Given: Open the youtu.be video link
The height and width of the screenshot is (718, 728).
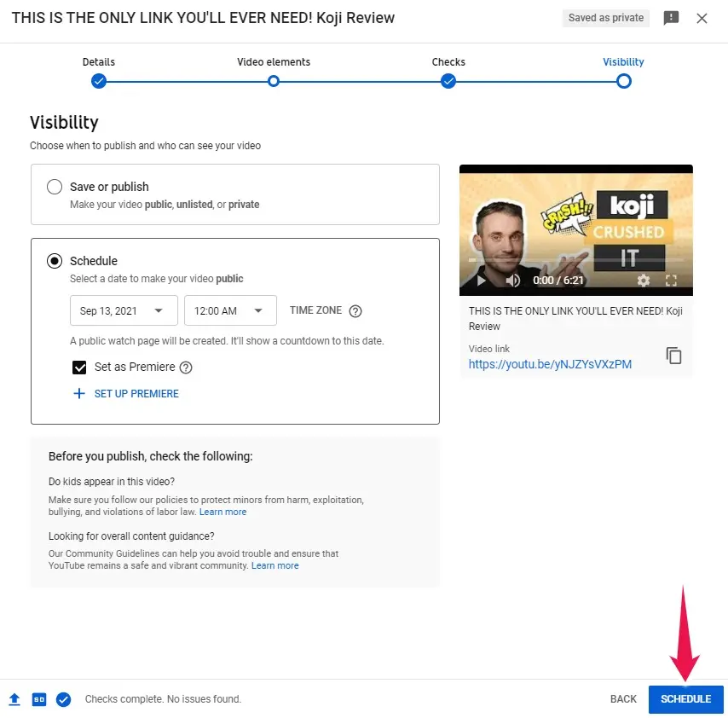Looking at the screenshot, I should [x=550, y=364].
